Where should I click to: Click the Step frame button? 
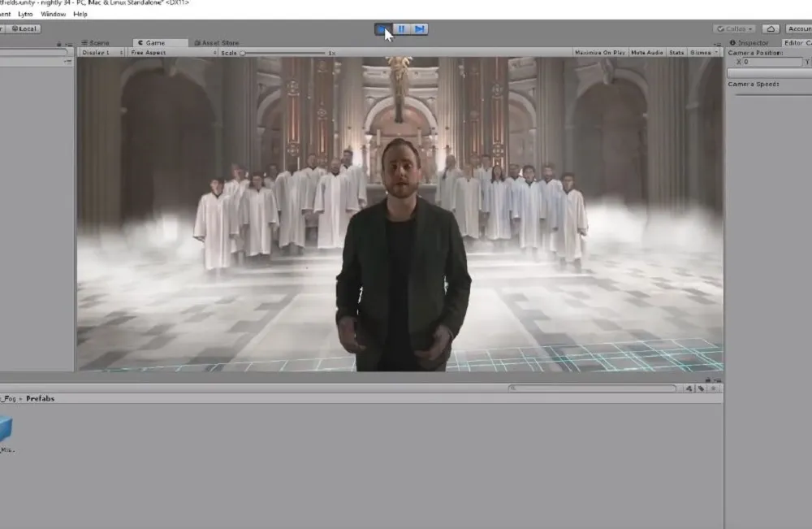point(419,29)
